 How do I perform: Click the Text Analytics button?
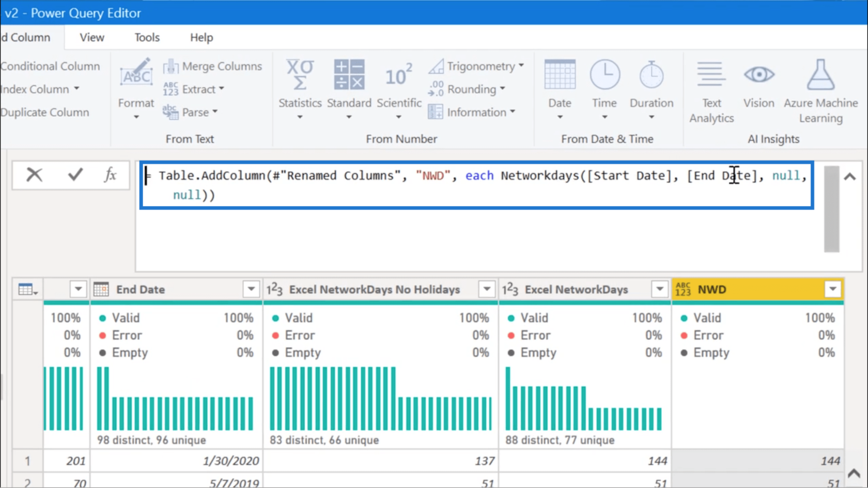[711, 91]
